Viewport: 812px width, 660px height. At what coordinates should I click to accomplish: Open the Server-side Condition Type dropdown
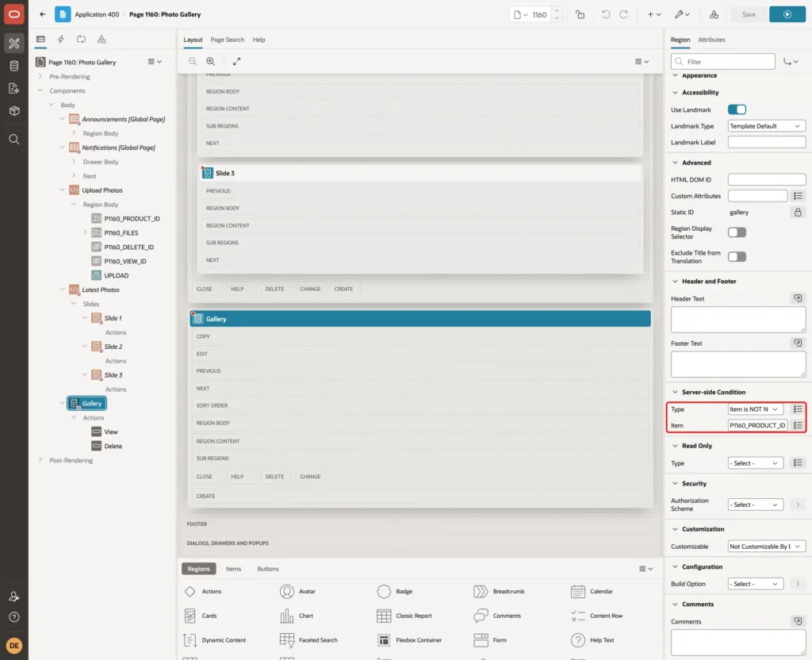click(x=755, y=409)
